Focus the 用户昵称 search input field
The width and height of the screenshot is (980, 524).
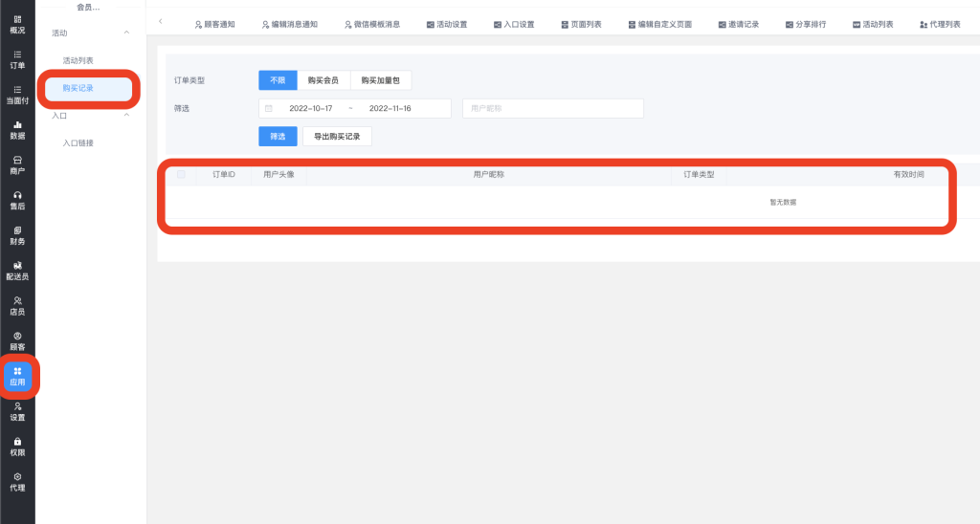click(552, 108)
